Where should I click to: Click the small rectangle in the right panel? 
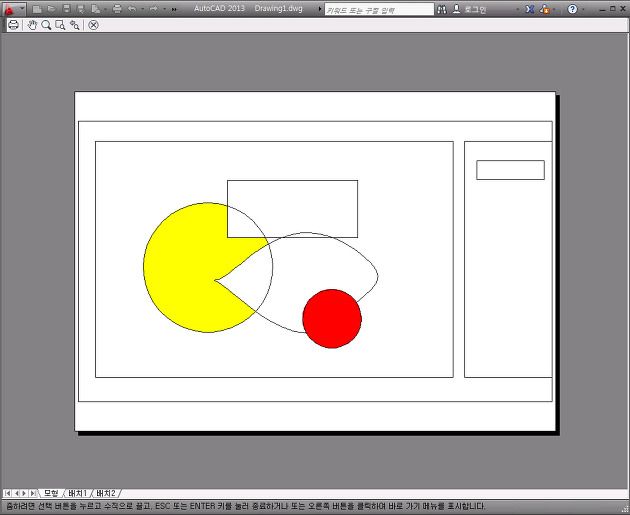tap(510, 170)
